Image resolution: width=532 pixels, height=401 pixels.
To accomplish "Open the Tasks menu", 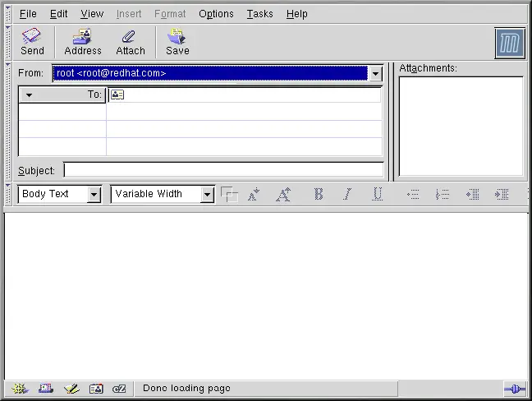I will (x=259, y=14).
